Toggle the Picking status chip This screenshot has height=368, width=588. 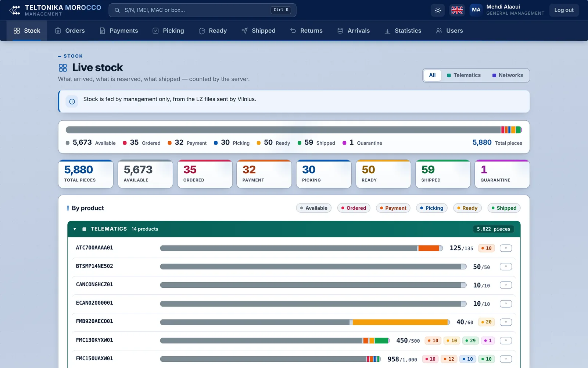(x=431, y=208)
